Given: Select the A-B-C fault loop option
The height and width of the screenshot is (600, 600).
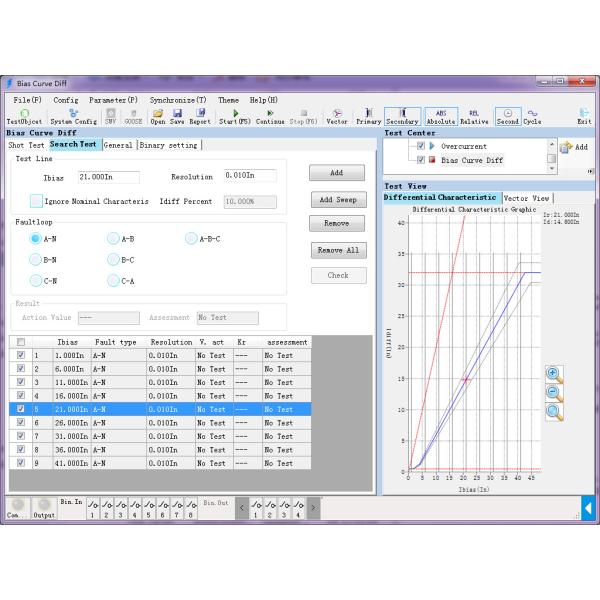Looking at the screenshot, I should (192, 239).
